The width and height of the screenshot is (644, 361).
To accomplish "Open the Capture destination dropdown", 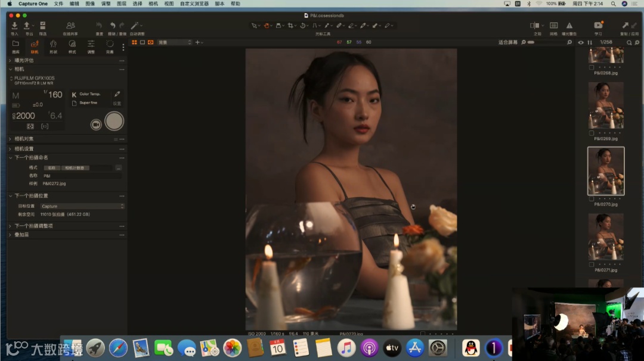I will pyautogui.click(x=82, y=206).
